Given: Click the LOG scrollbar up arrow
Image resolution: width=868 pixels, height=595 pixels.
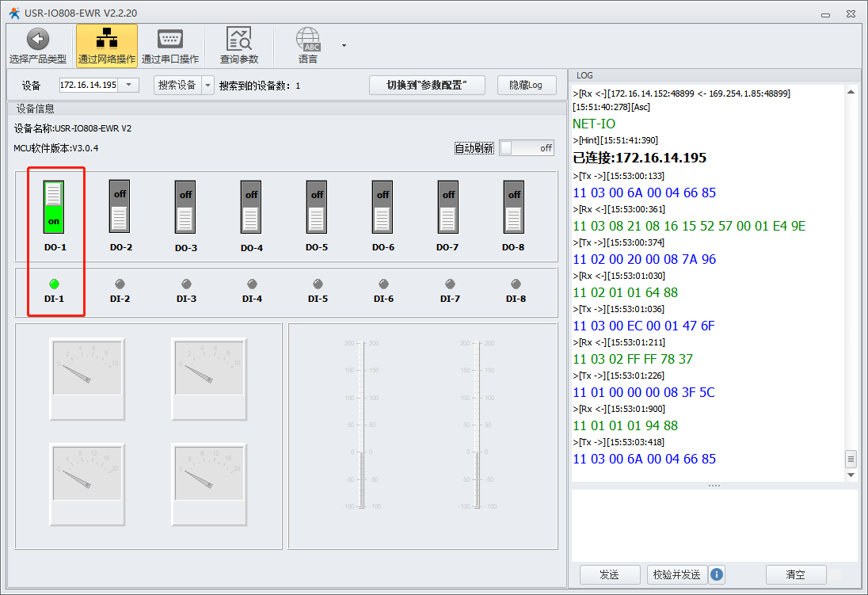Looking at the screenshot, I should click(x=851, y=92).
